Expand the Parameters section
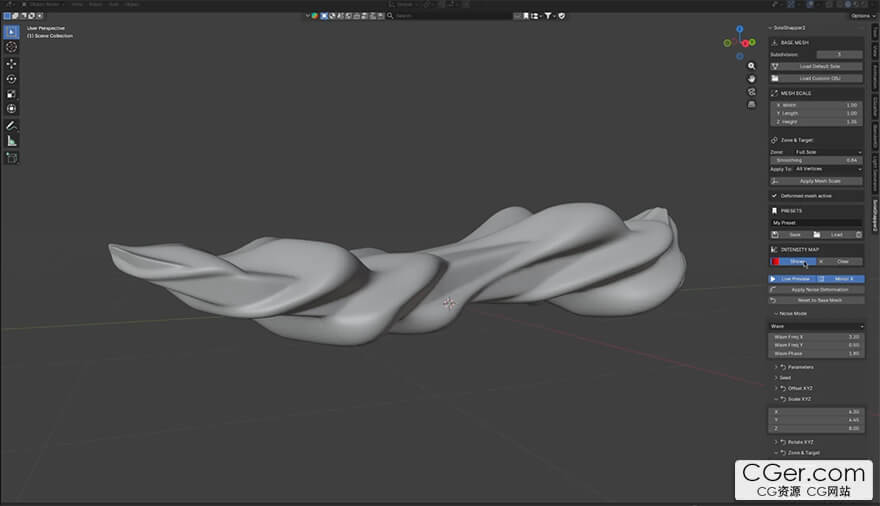 [x=800, y=367]
